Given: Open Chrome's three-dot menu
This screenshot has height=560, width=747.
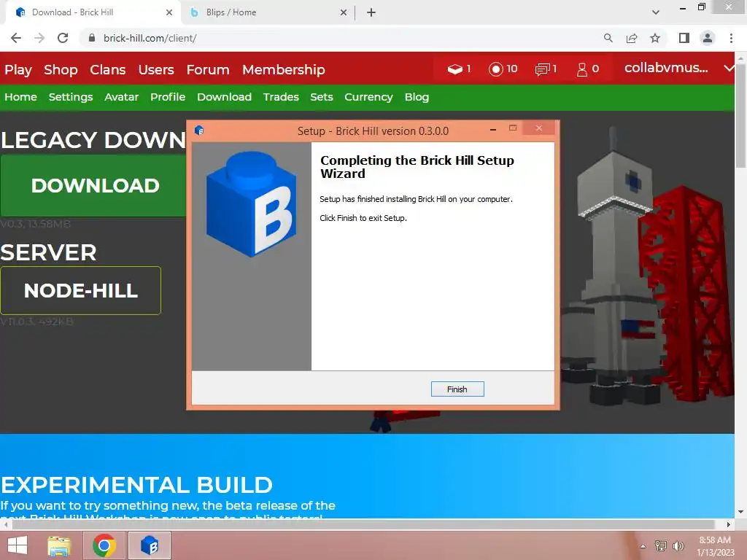Looking at the screenshot, I should [731, 38].
